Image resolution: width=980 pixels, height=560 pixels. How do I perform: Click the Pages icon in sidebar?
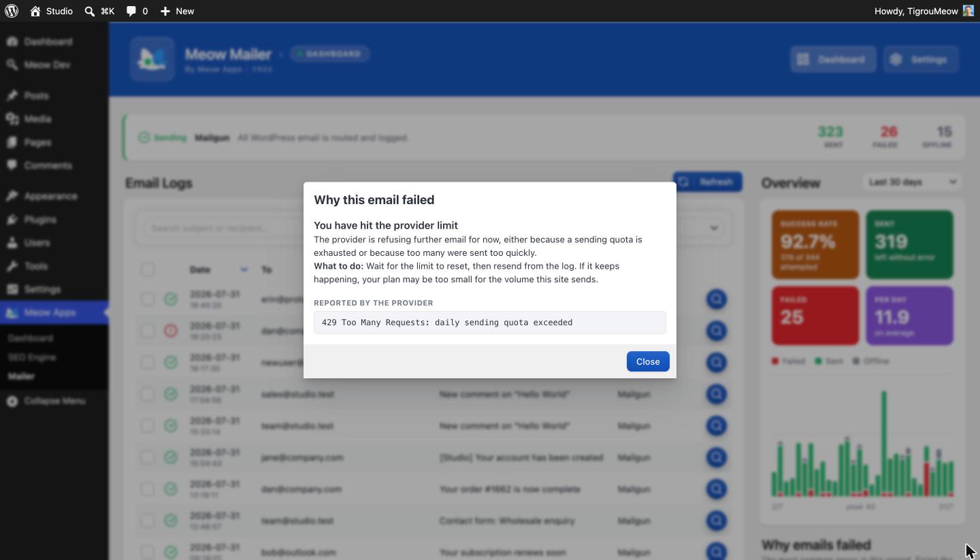coord(12,142)
